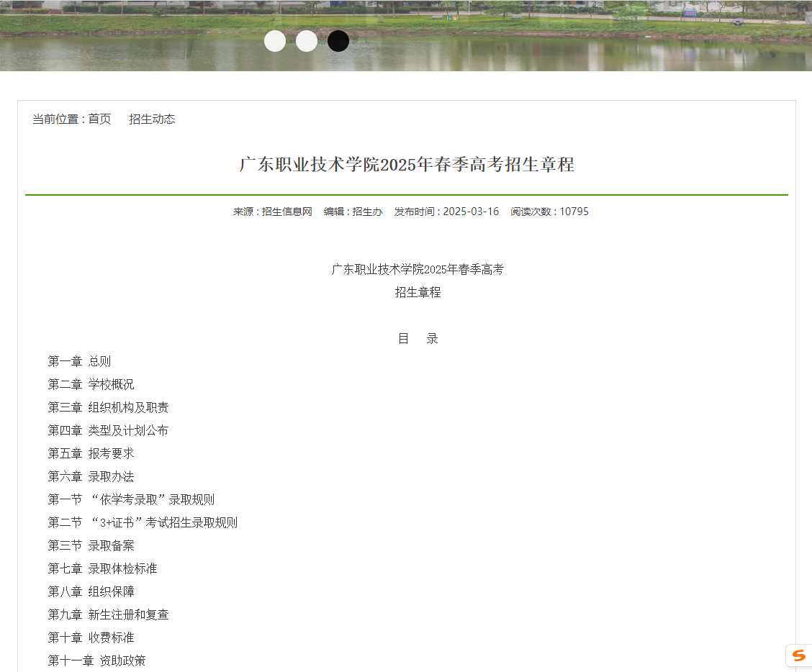Open the 招生动态 navigation item
This screenshot has height=672, width=812.
click(x=152, y=119)
